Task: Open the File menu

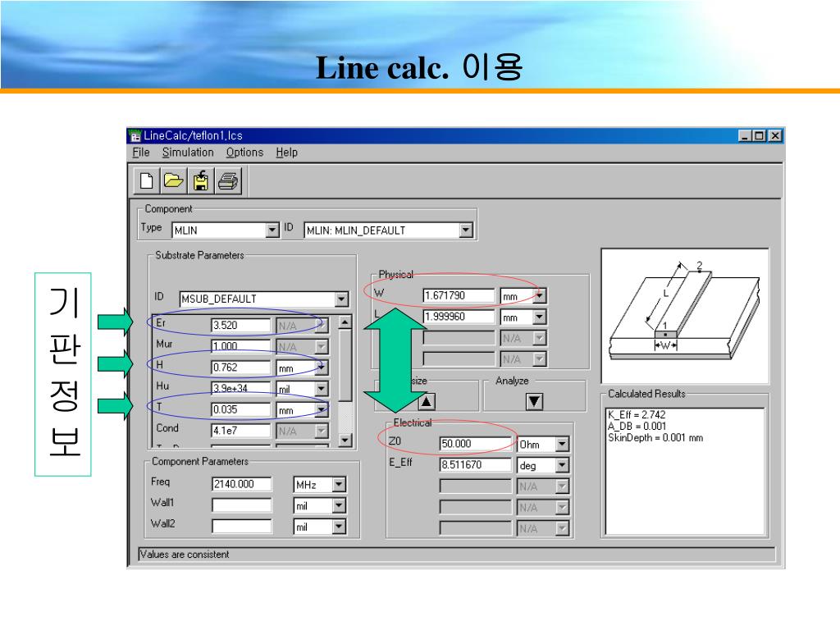Action: tap(141, 153)
